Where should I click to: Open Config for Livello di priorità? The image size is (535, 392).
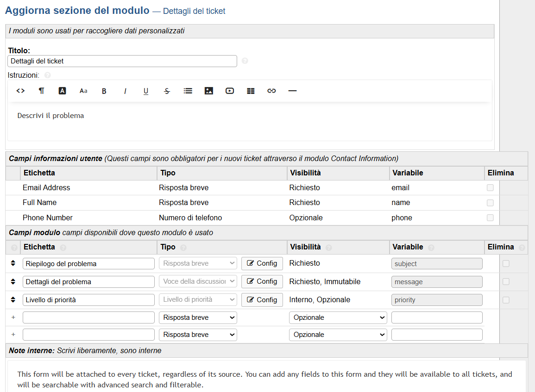(262, 300)
